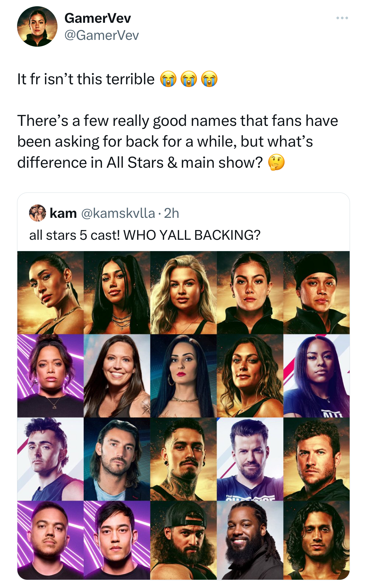Open kam's small avatar in quoted tweet
This screenshot has width=367, height=588.
38,213
